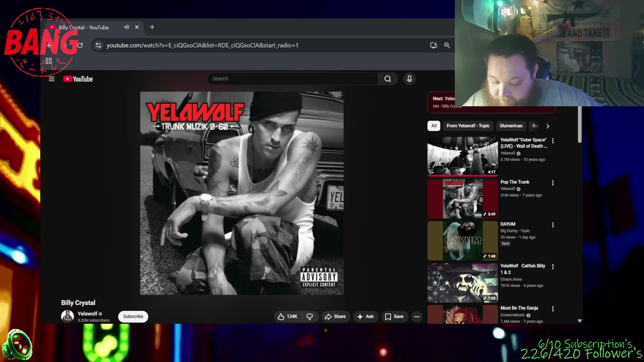Viewport: 644px width, 362px height.
Task: Play the DAYUM video thumbnail
Action: 462,240
